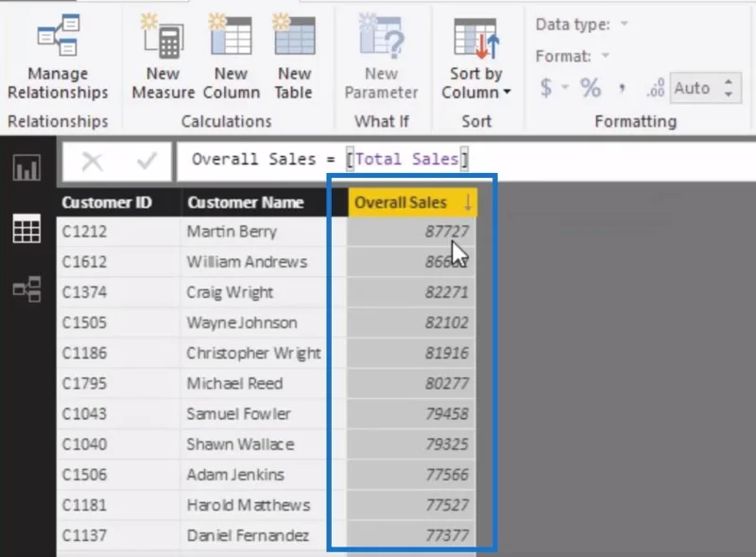
Task: Select cell C1505
Action: (x=119, y=322)
